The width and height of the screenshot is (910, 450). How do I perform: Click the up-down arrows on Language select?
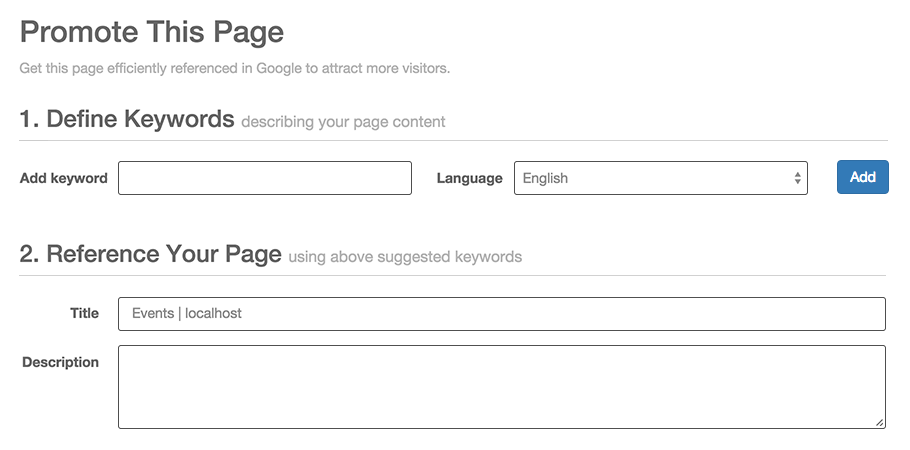[797, 178]
